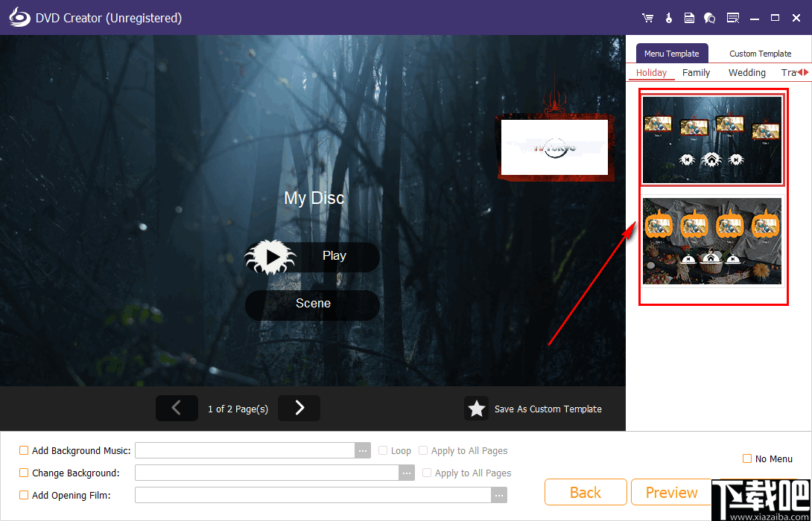Check the No Menu option
812x521 pixels.
click(x=746, y=458)
